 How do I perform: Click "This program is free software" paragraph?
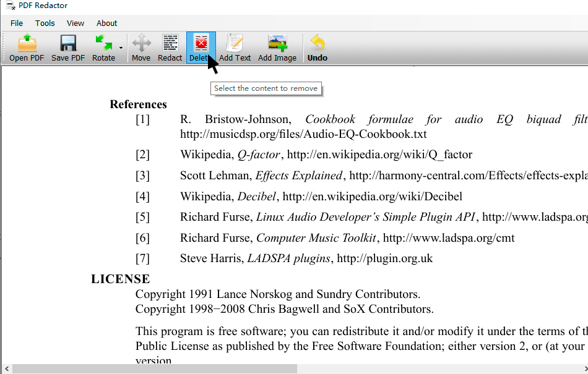point(361,346)
